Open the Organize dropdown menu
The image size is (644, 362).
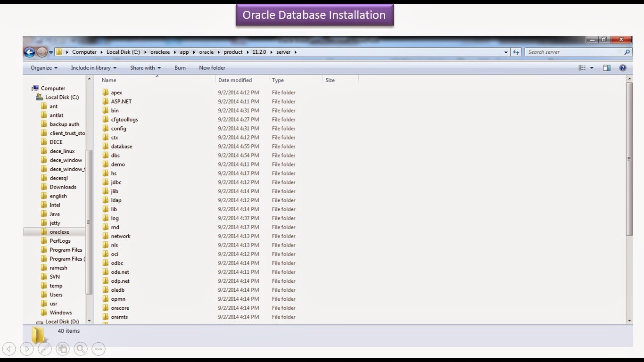44,68
